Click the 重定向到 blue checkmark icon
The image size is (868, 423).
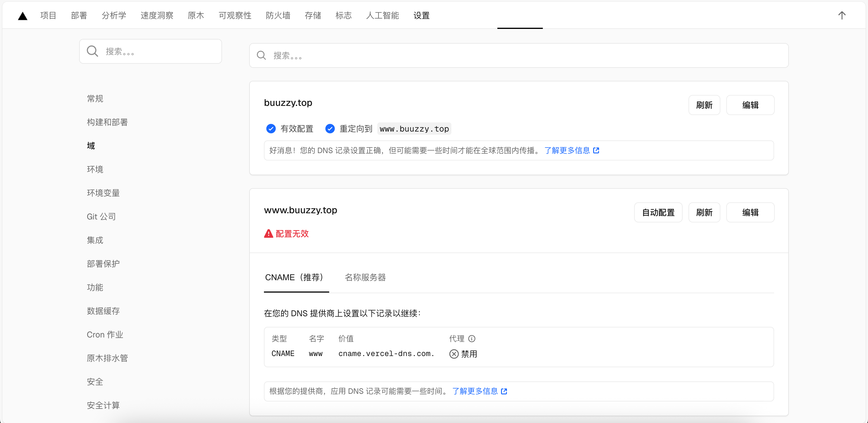[330, 129]
